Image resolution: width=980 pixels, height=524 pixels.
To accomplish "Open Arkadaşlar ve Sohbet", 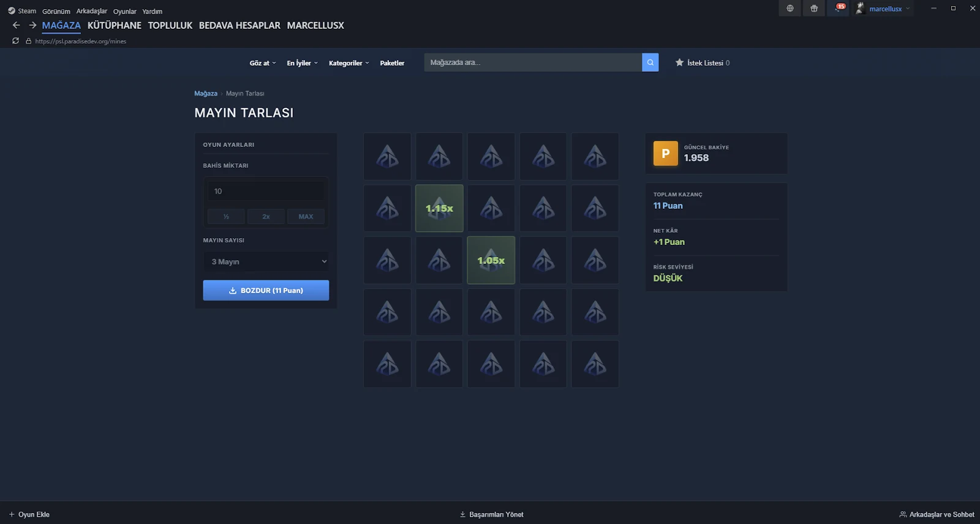I will pyautogui.click(x=937, y=514).
